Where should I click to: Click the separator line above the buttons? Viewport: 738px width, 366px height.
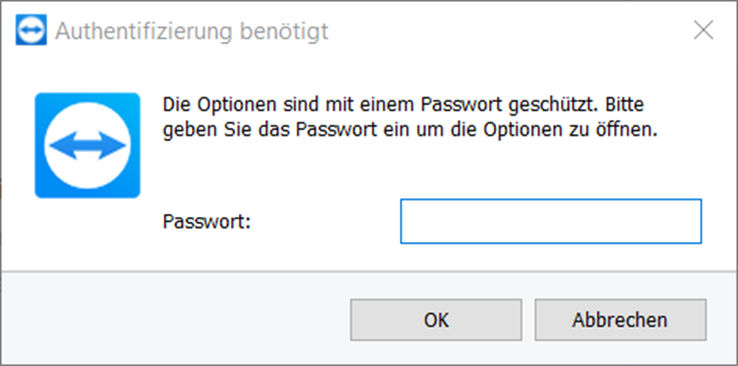(x=369, y=272)
